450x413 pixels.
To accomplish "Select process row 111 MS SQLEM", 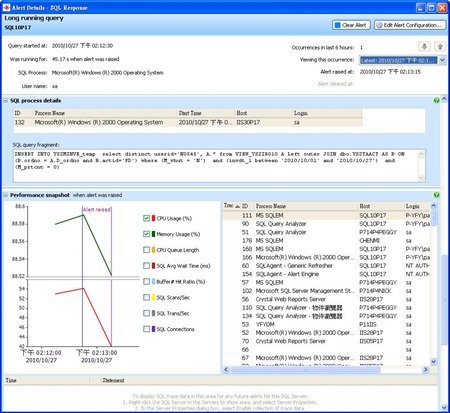I will [327, 215].
